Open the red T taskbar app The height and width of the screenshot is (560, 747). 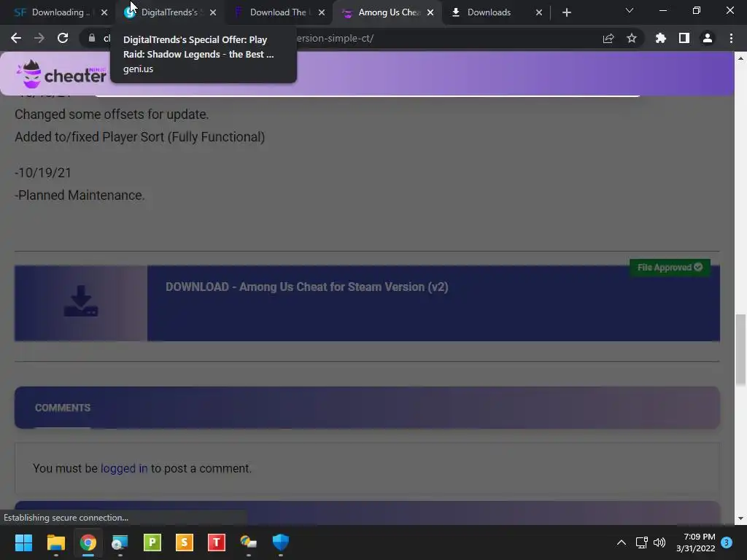216,542
